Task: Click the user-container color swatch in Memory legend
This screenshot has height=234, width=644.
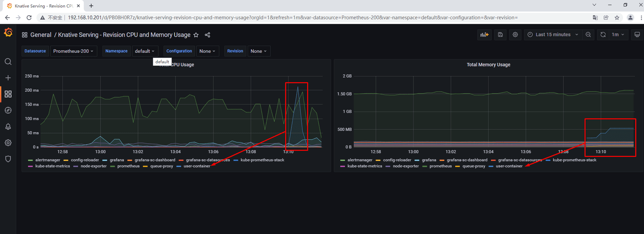Action: coord(491,166)
